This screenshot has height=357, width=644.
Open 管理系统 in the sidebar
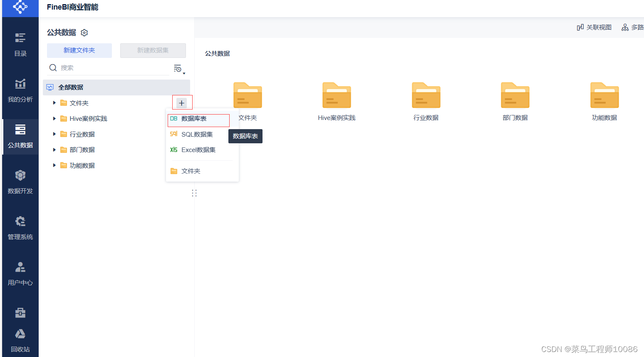point(20,228)
